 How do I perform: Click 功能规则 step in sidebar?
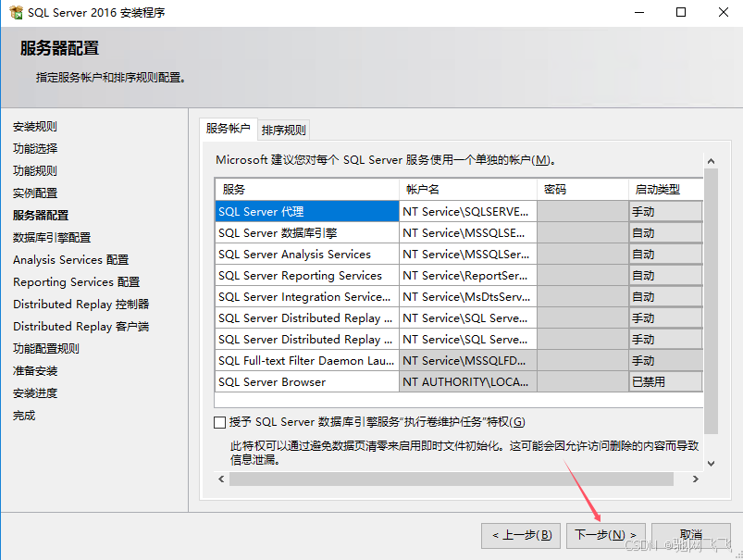tap(35, 170)
